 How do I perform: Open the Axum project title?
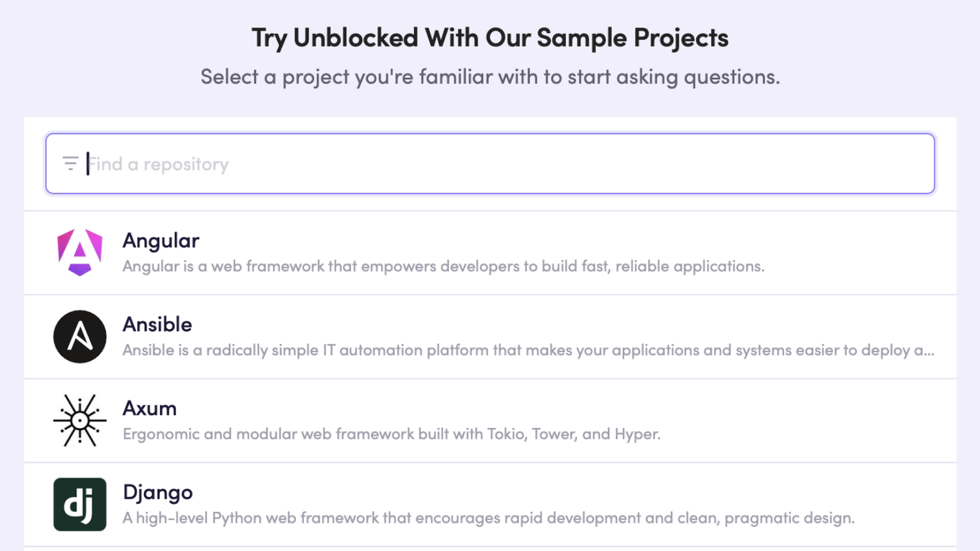150,408
